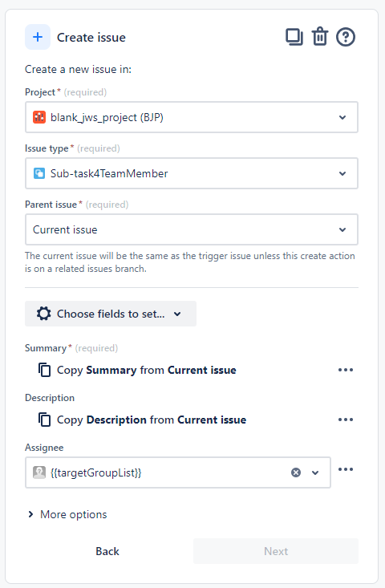Screen dimensions: 385x588
Task: Open the Project dropdown showing blank_jws_project
Action: coord(192,117)
